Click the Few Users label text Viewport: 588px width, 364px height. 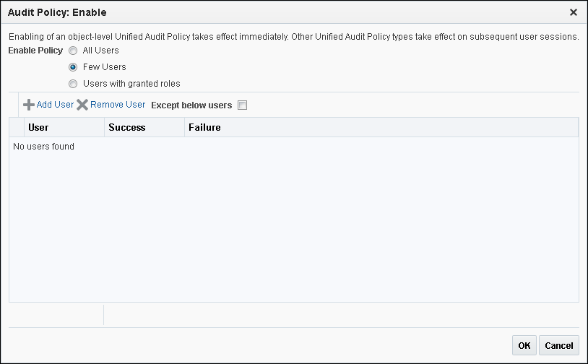point(105,67)
